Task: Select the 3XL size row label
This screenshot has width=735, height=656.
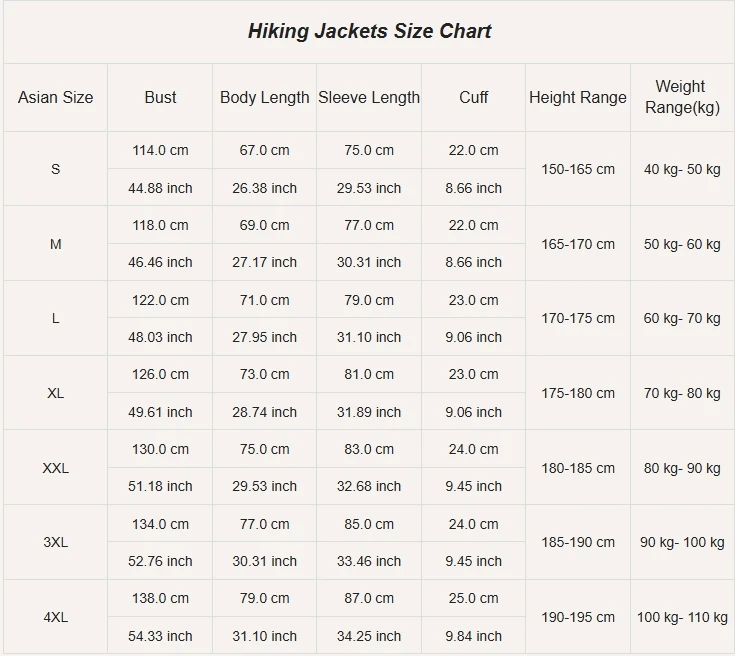Action: pyautogui.click(x=55, y=543)
